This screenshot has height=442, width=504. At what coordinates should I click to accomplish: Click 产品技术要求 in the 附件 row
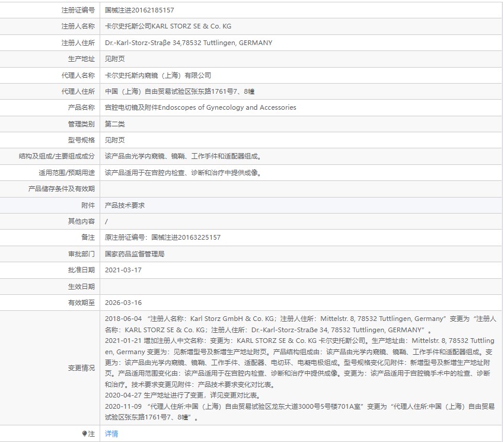[125, 205]
